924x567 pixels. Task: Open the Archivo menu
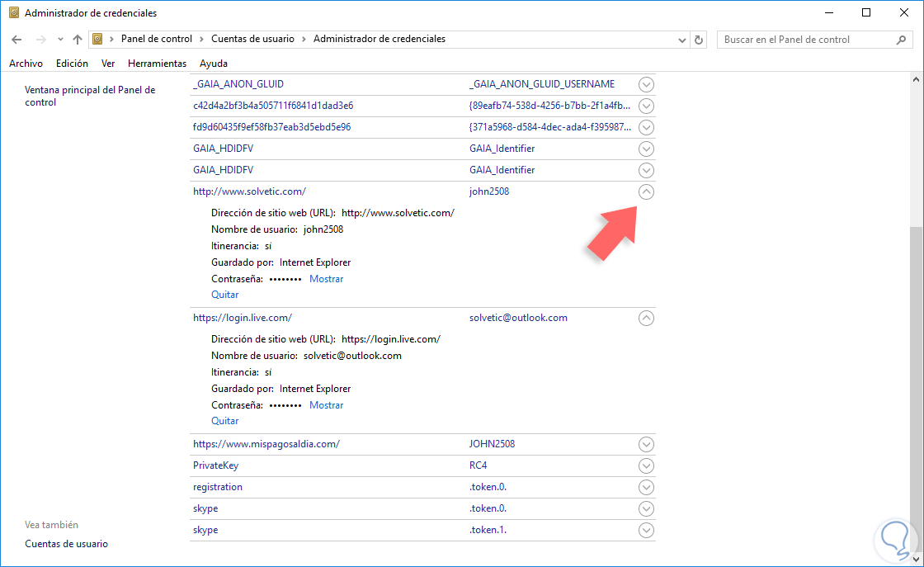(x=26, y=64)
